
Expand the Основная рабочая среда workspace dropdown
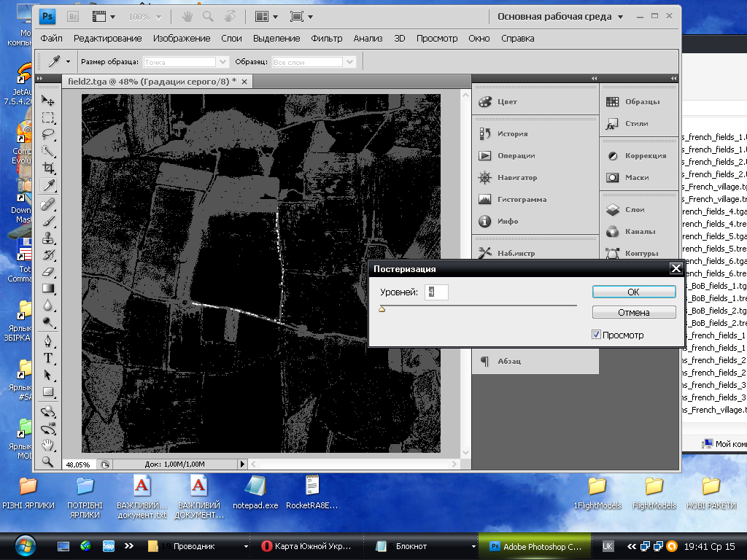[x=620, y=17]
